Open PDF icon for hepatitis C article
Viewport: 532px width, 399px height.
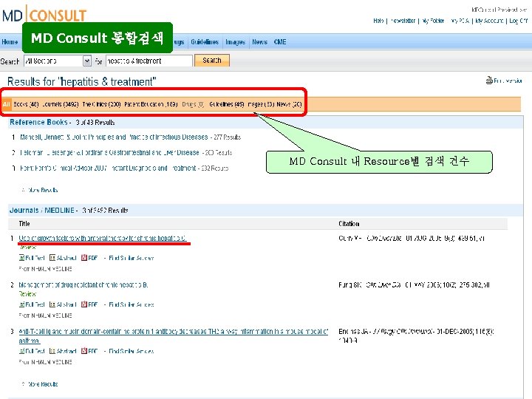(x=84, y=258)
